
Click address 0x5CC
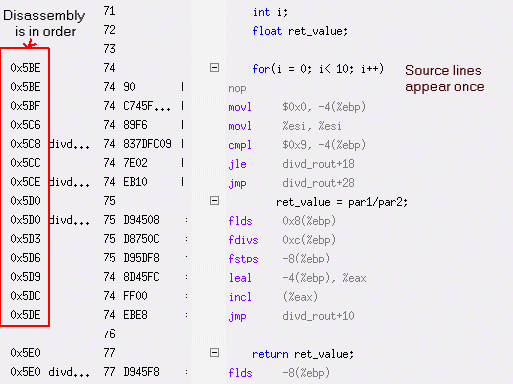click(25, 163)
